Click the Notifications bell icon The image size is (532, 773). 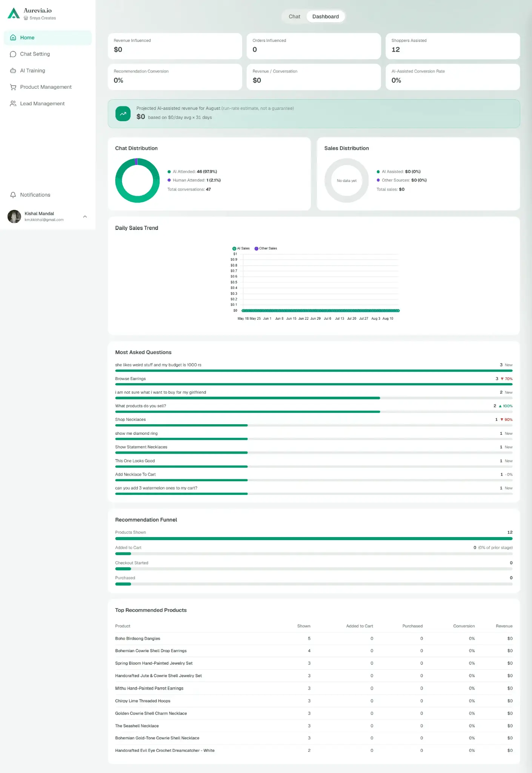point(13,195)
